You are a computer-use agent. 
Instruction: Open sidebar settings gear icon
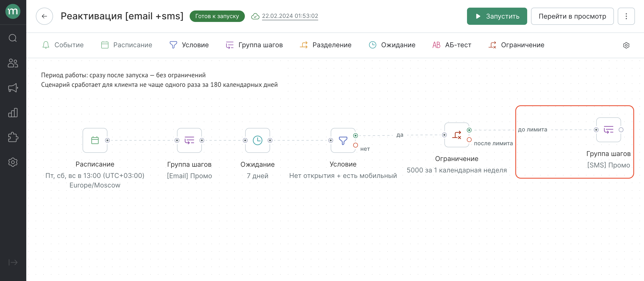pyautogui.click(x=13, y=162)
